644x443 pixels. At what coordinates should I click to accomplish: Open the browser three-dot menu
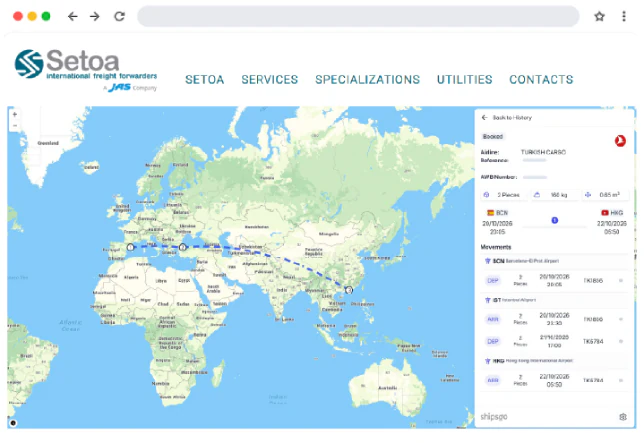pos(624,16)
